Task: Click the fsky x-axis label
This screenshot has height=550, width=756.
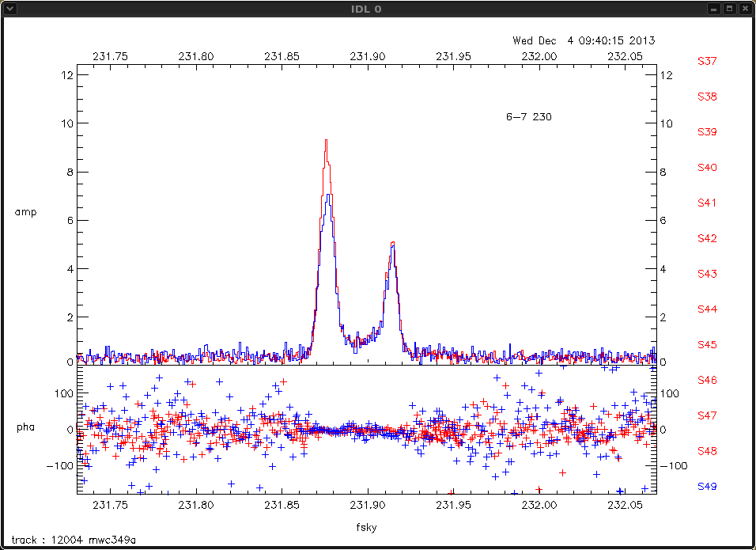Action: (367, 525)
